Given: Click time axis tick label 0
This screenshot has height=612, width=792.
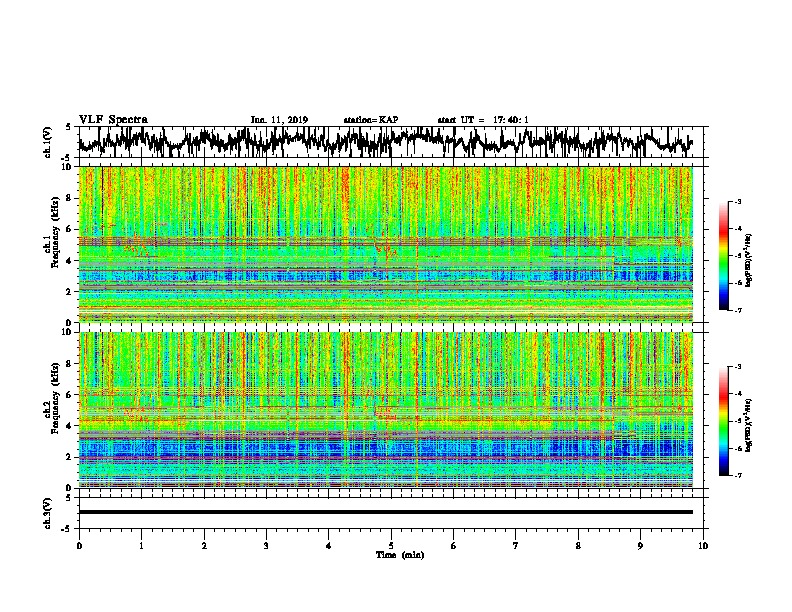Looking at the screenshot, I should [79, 546].
